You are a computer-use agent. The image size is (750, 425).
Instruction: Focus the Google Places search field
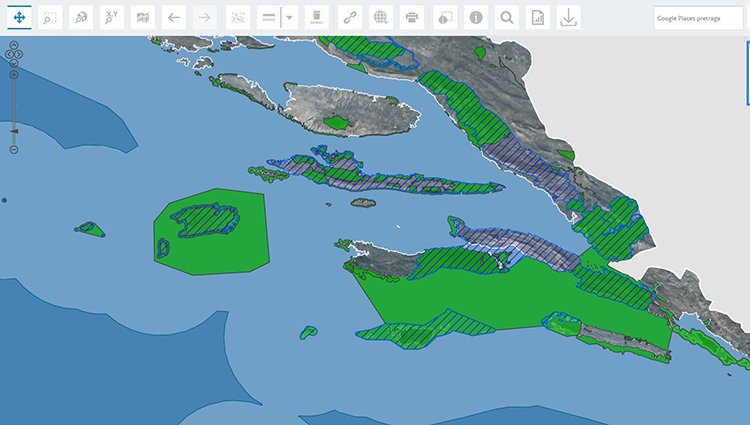(698, 18)
